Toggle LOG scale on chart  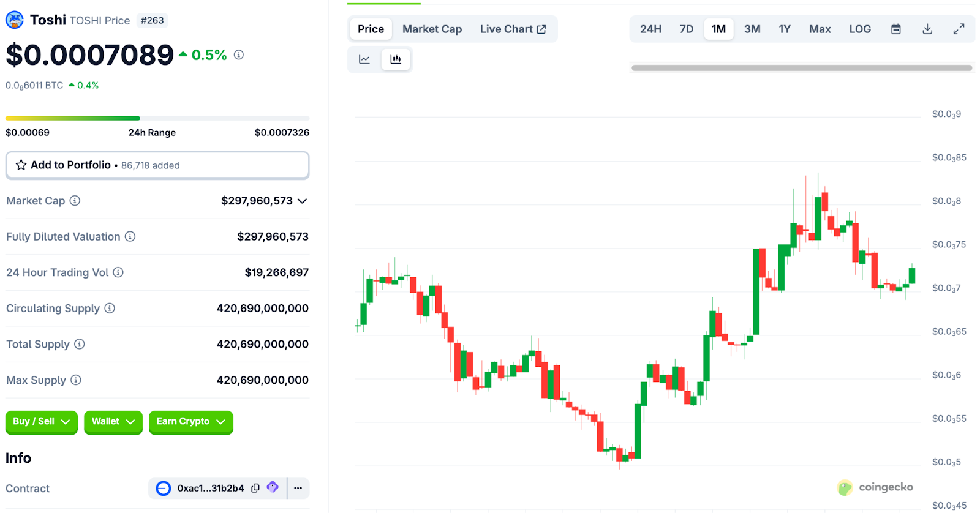coord(860,29)
